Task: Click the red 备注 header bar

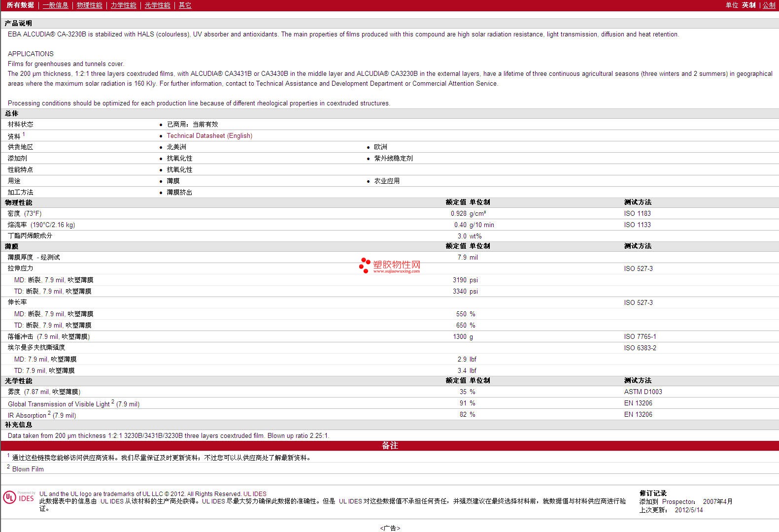Action: click(x=389, y=446)
